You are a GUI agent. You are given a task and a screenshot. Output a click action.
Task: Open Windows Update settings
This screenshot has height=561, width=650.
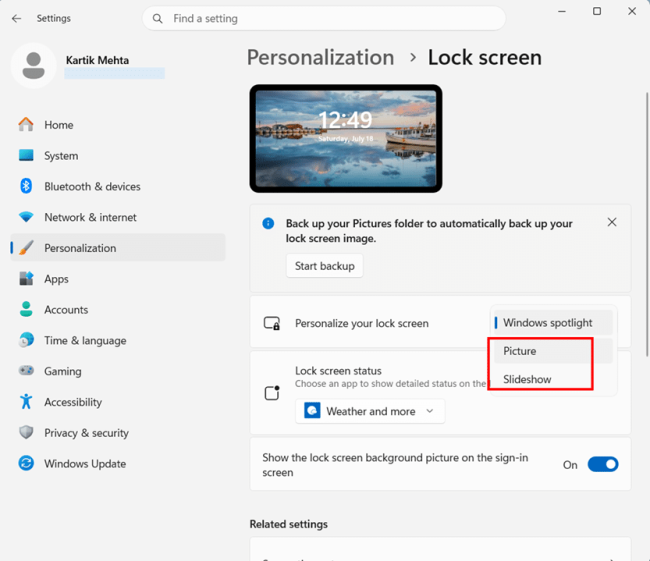[118, 463]
